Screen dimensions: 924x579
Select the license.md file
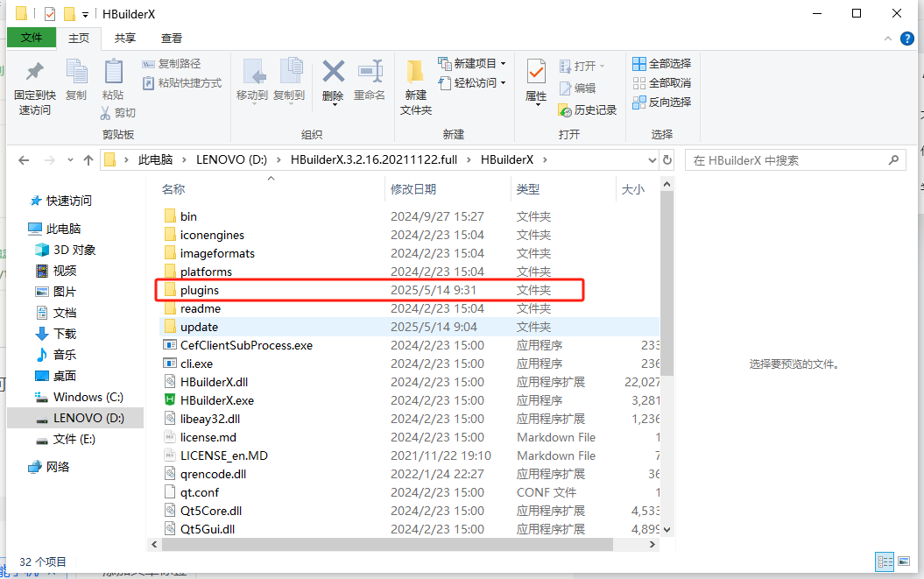(409, 437)
